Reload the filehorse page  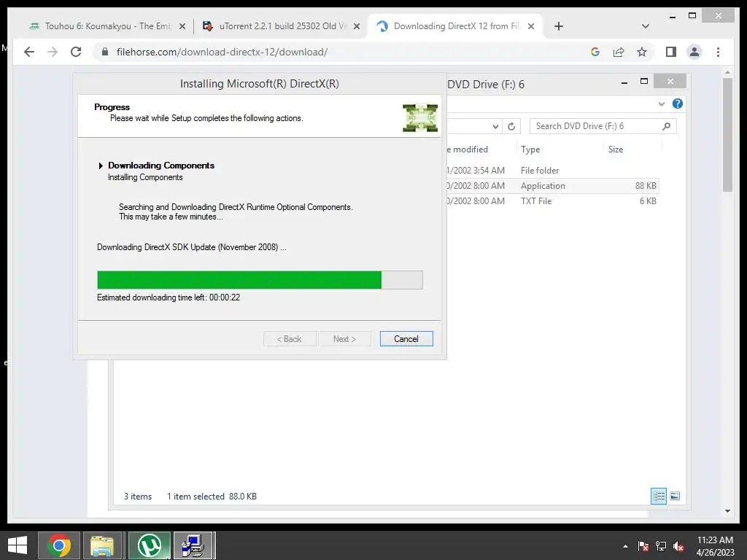coord(76,52)
